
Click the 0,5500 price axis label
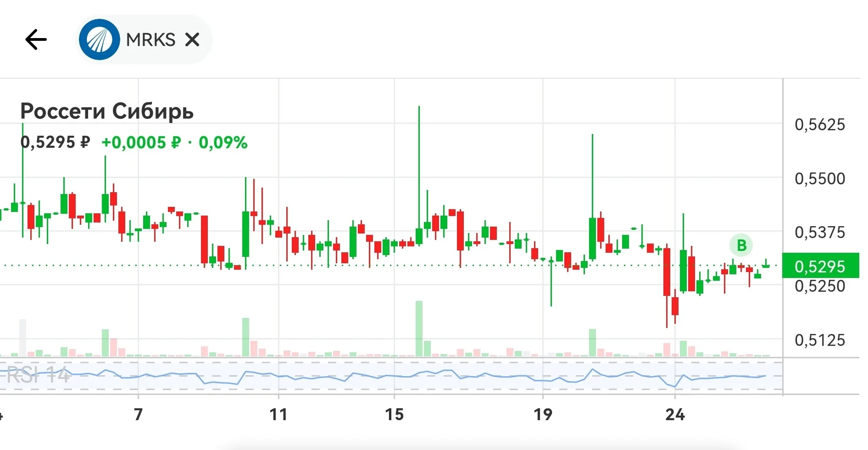pos(820,178)
